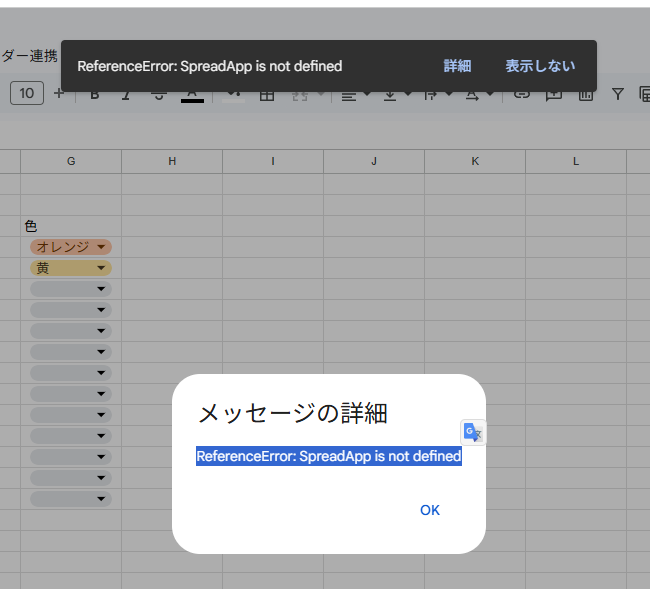Click the insert link icon
Image resolution: width=650 pixels, height=589 pixels.
click(521, 94)
